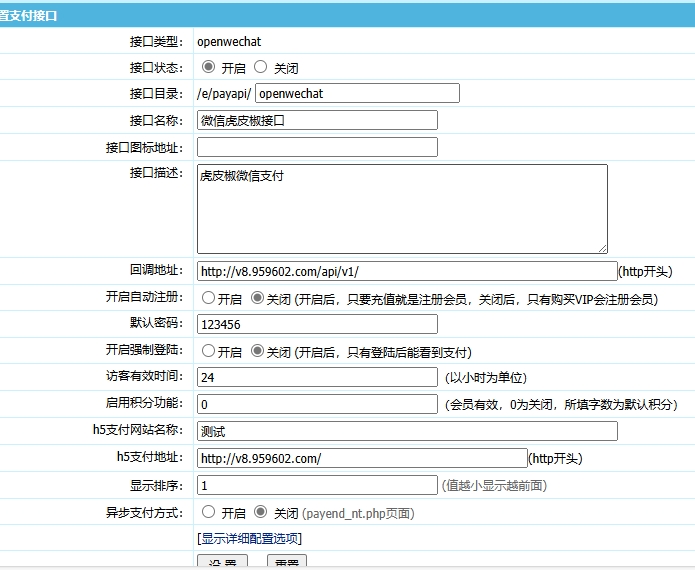Click the 显示排序 field showing 1
The height and width of the screenshot is (570, 695).
click(317, 485)
